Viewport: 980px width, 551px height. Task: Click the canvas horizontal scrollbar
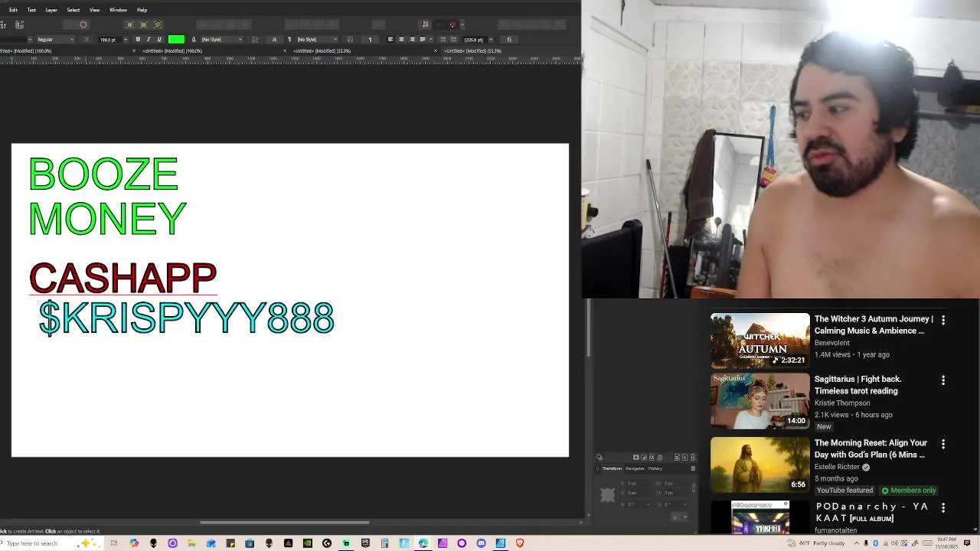(285, 523)
